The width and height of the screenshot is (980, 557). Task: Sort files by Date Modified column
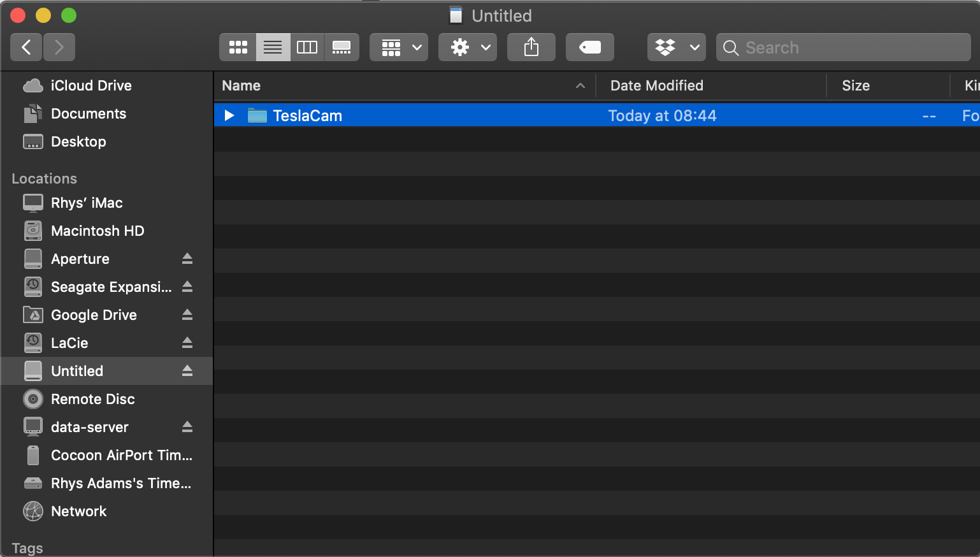click(x=656, y=85)
